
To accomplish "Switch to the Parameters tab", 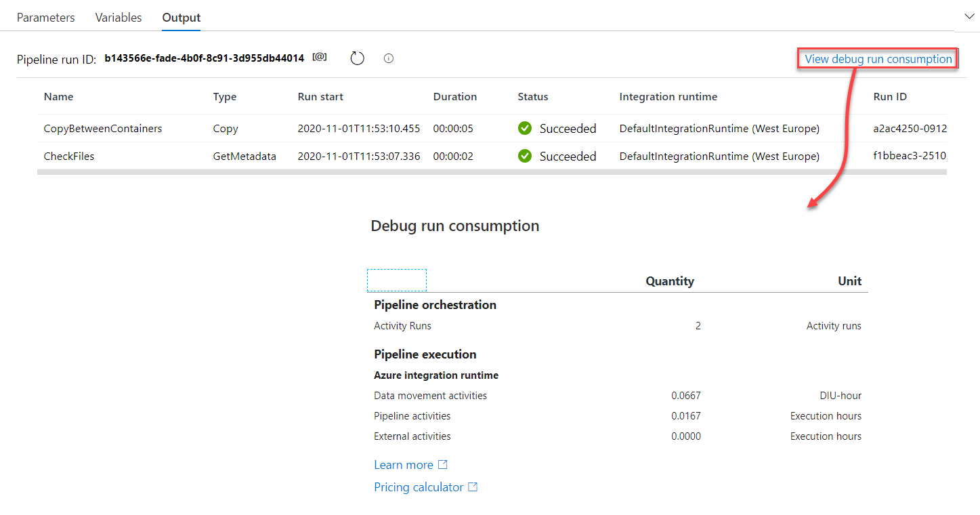I will [46, 18].
